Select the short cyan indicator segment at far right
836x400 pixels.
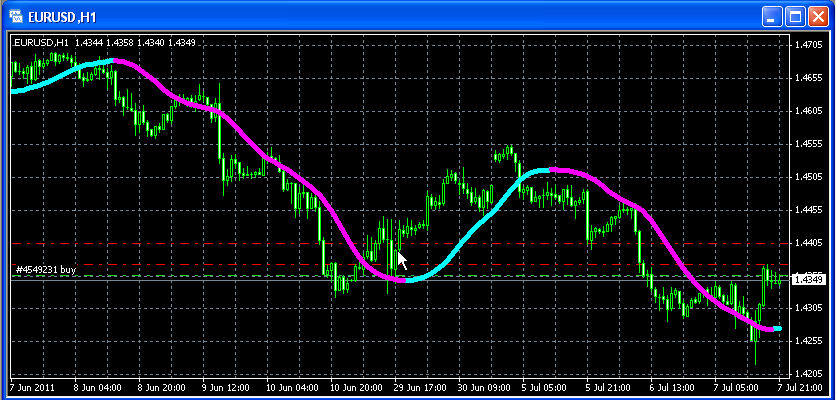[x=777, y=328]
